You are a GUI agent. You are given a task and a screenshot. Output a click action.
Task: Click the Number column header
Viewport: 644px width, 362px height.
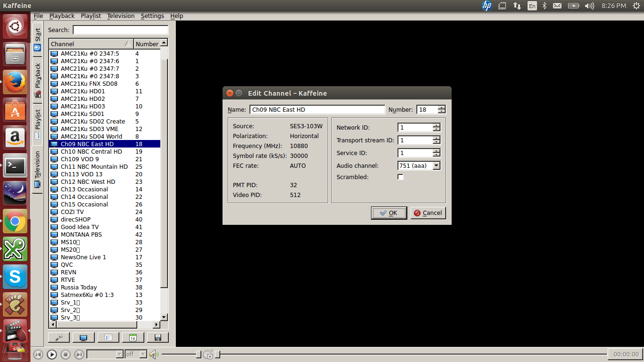pos(147,44)
